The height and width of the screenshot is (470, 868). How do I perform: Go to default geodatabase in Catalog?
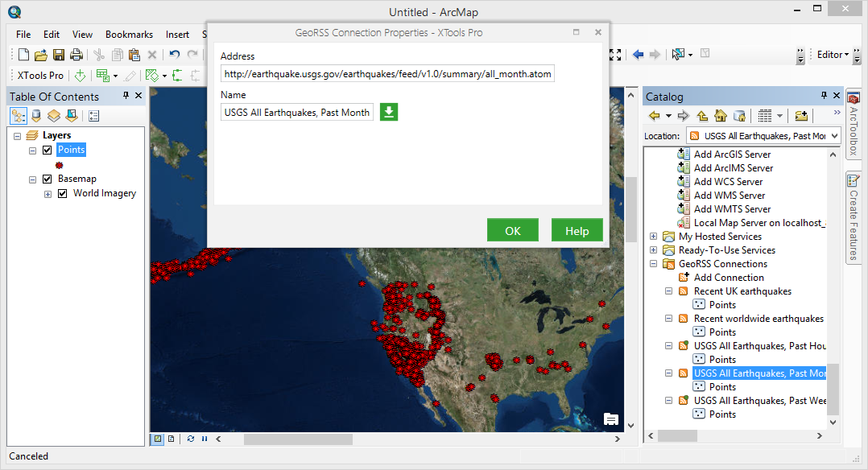(x=739, y=116)
